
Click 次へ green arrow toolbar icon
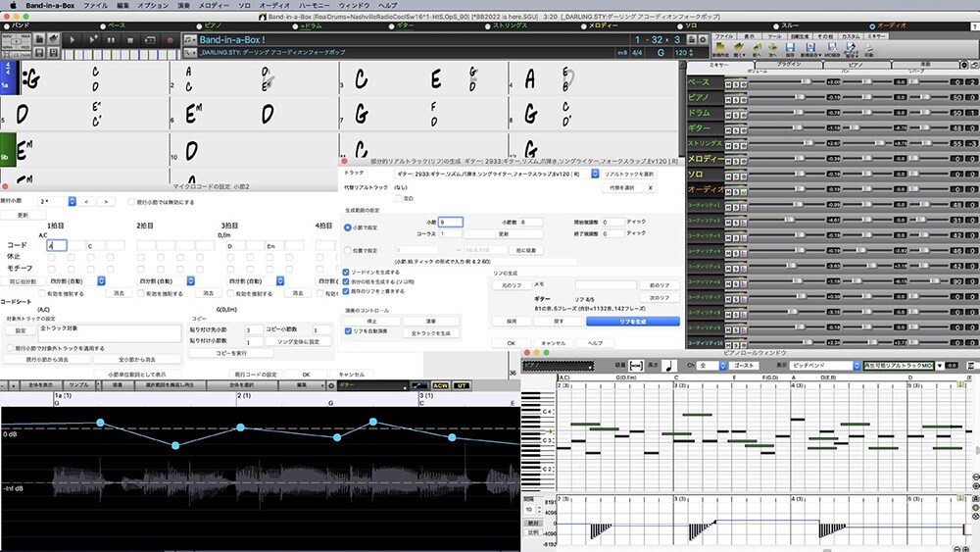772,49
